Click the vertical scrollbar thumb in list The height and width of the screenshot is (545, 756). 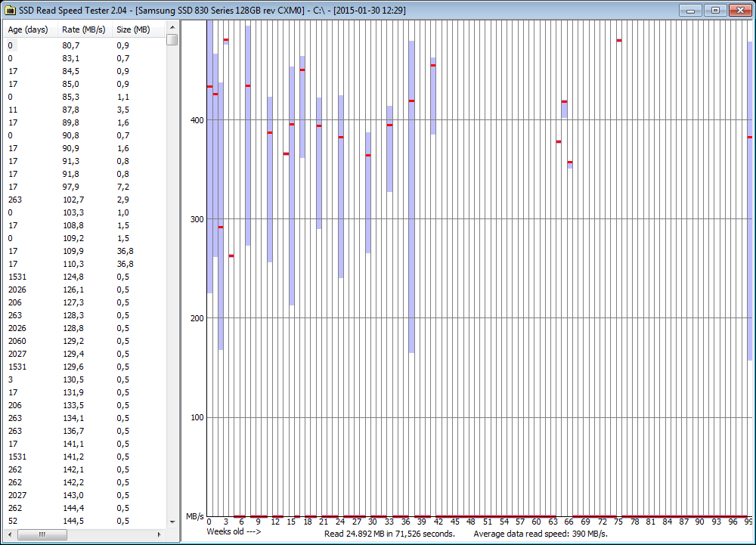pyautogui.click(x=172, y=39)
